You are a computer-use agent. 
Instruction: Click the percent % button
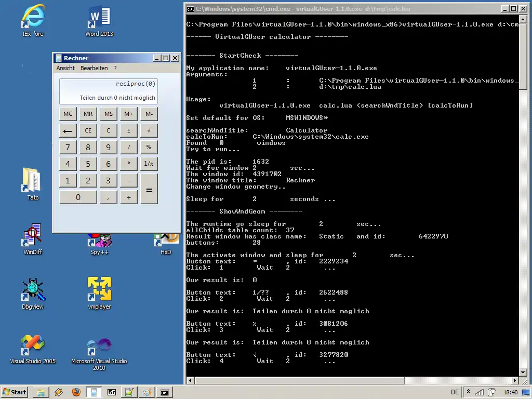(x=149, y=147)
